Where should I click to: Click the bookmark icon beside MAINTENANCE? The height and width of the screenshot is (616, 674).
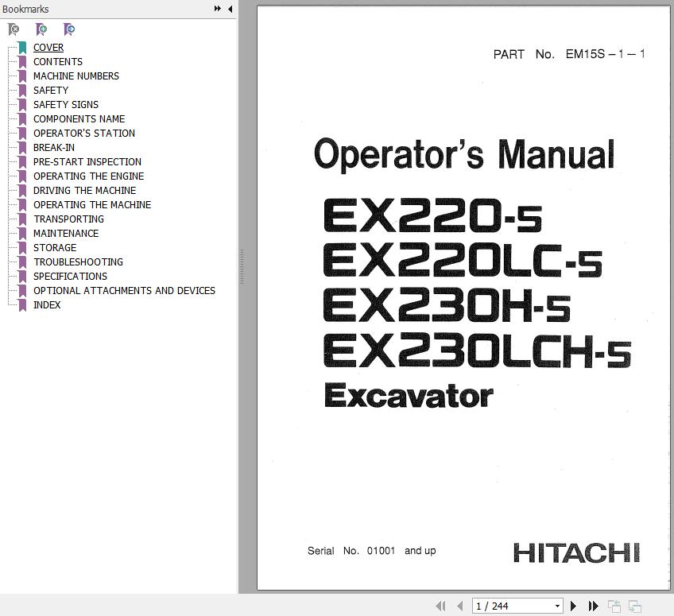pos(22,234)
